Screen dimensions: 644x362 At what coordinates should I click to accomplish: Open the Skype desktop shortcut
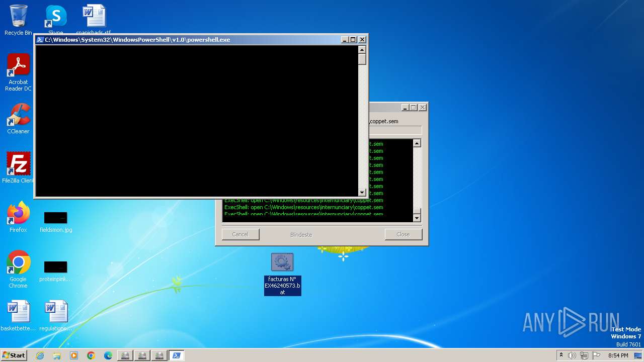(56, 19)
